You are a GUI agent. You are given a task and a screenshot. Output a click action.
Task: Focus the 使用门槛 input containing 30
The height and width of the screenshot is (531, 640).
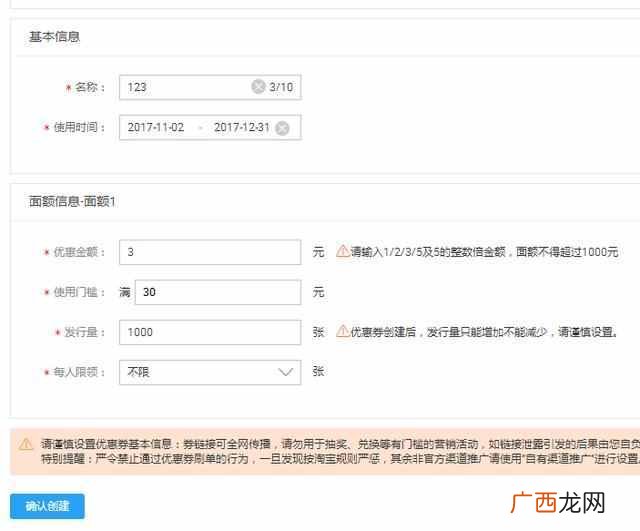coord(218,292)
